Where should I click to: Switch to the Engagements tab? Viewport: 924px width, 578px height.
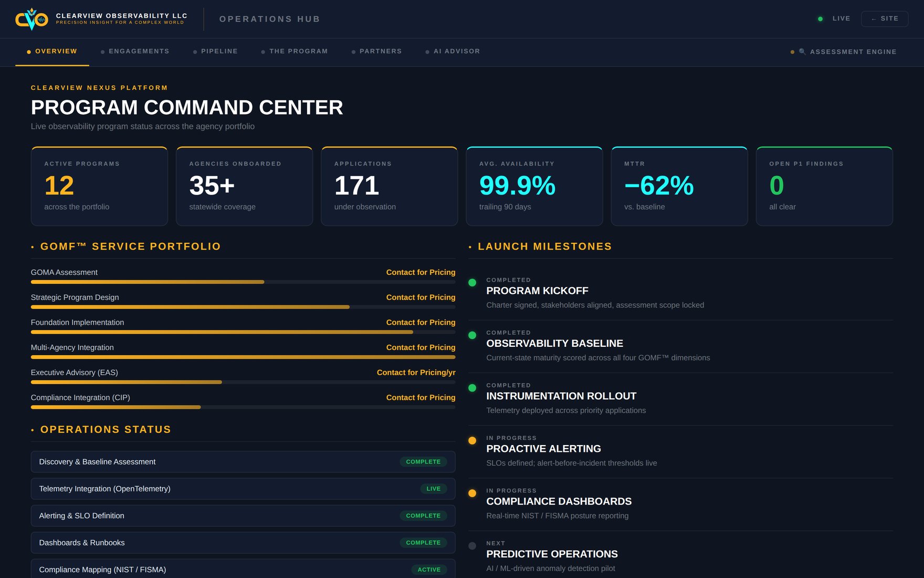(x=135, y=51)
